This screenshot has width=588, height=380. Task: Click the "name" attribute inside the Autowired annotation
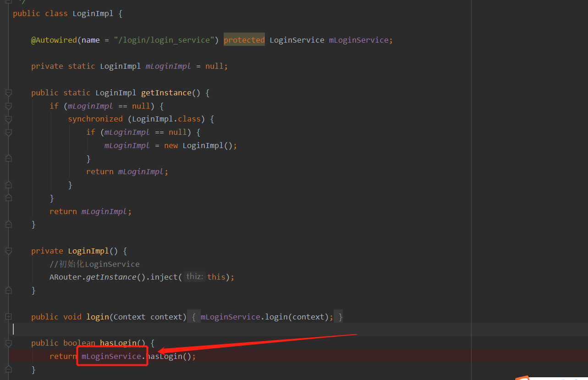91,40
